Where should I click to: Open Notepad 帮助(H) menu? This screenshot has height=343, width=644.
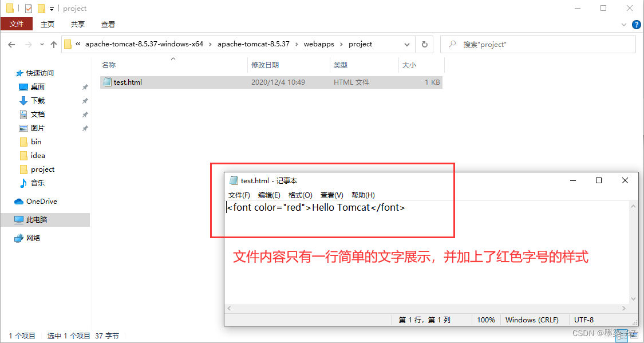point(363,195)
